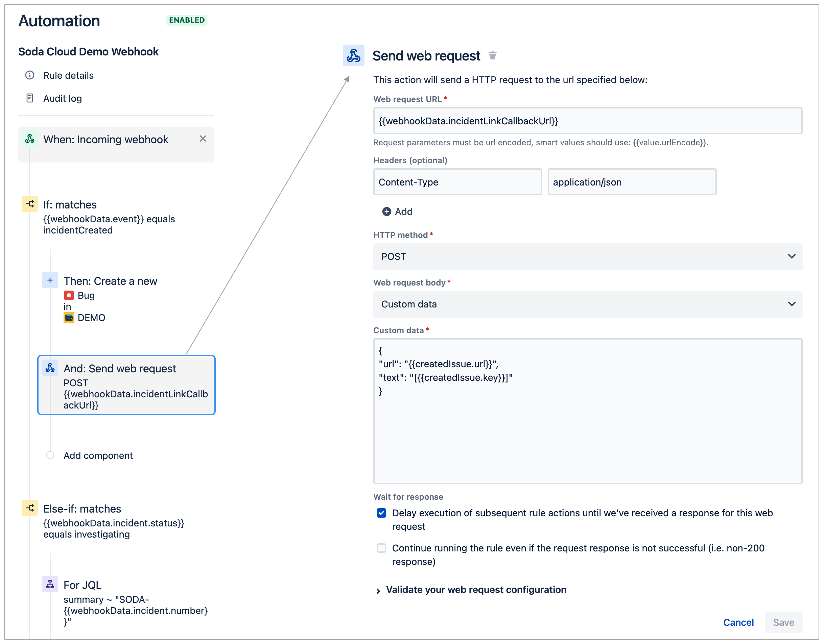
Task: Select the When: Incoming webhook trigger
Action: (116, 145)
